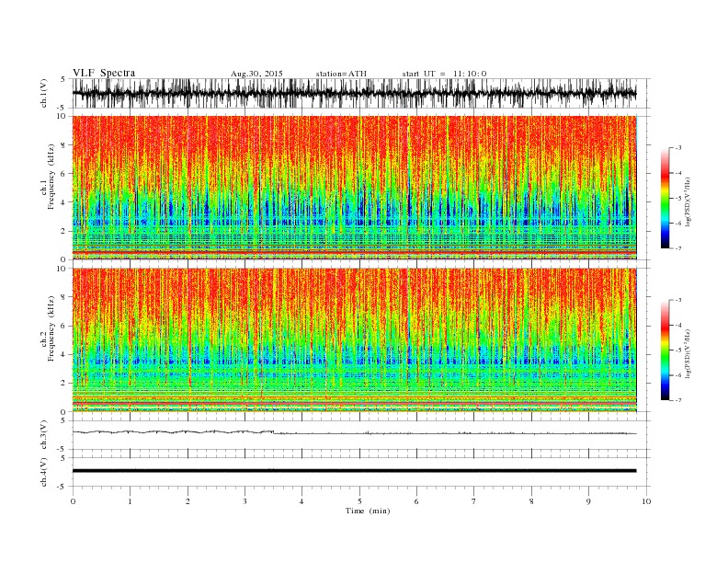The width and height of the screenshot is (728, 563).
Task: Click the ch.1 voltage waveform trace
Action: pyautogui.click(x=354, y=93)
